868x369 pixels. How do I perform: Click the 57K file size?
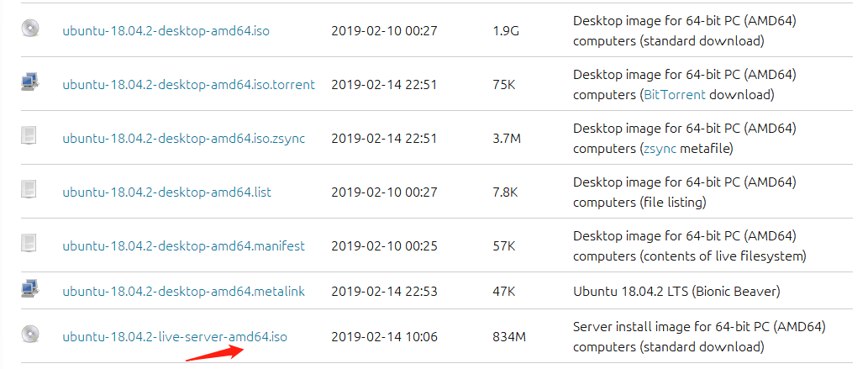click(x=504, y=246)
